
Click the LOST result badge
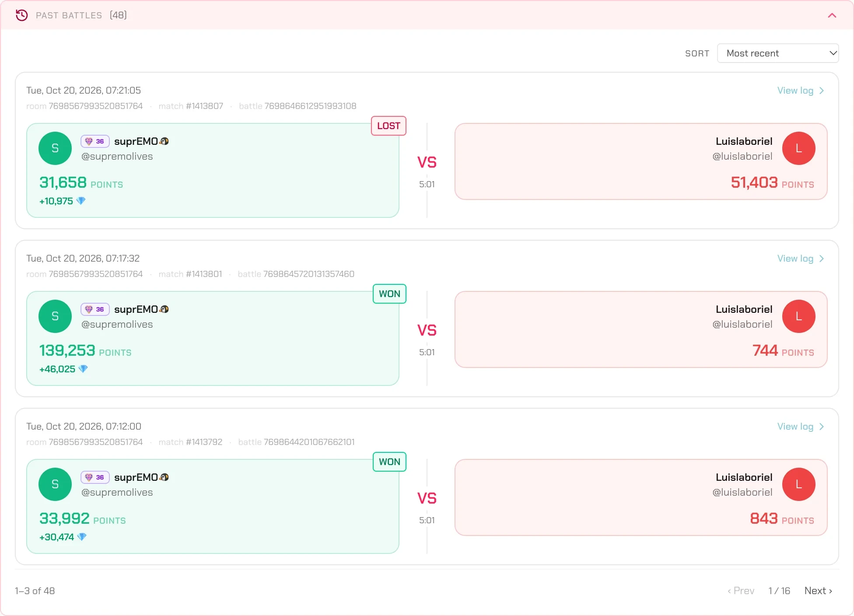pyautogui.click(x=388, y=126)
